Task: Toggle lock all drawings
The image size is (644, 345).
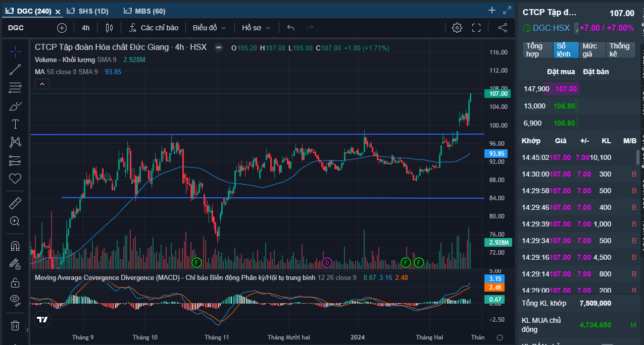Action: click(15, 282)
